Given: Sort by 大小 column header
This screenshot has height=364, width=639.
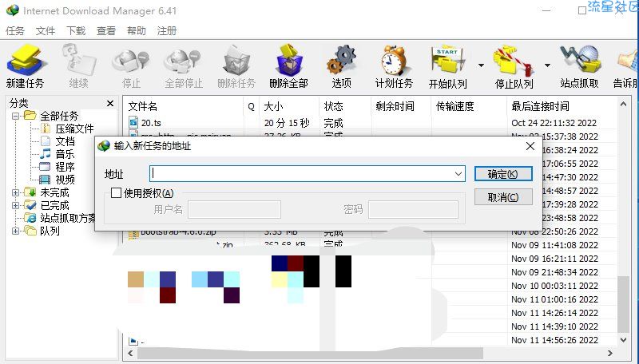Looking at the screenshot, I should 273,107.
